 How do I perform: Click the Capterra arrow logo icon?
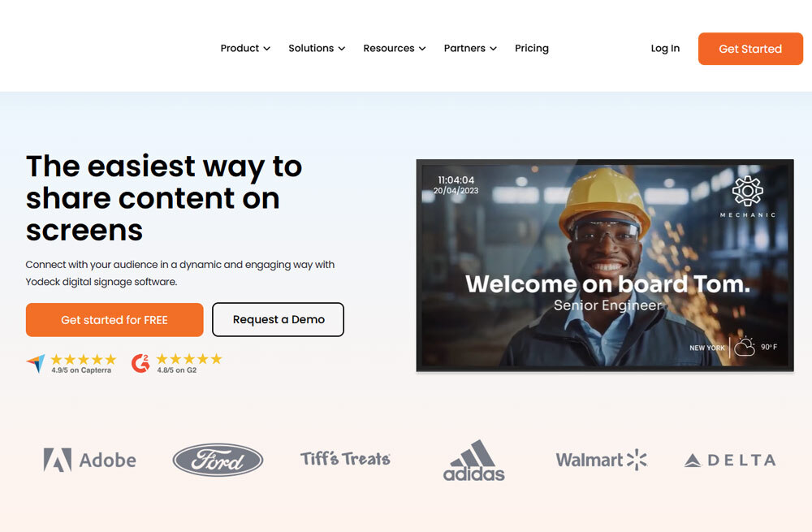pyautogui.click(x=36, y=364)
